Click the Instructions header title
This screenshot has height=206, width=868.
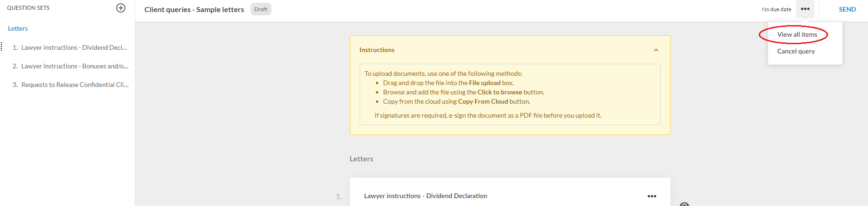376,50
